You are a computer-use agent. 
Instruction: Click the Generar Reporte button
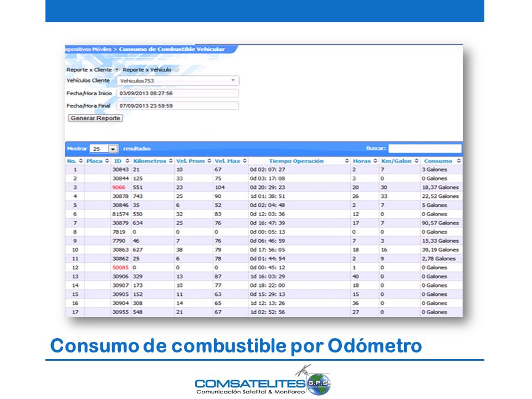pyautogui.click(x=95, y=118)
